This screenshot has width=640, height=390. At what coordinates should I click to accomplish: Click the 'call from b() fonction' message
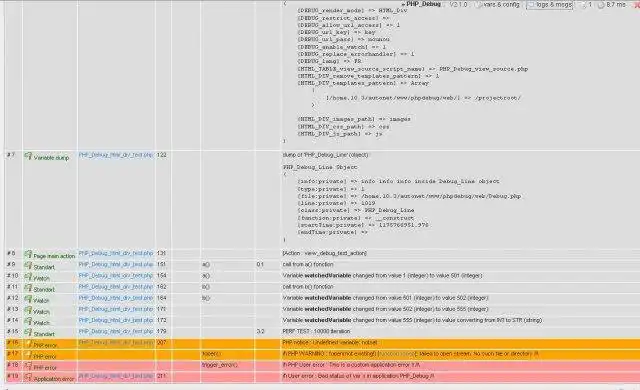coord(308,287)
